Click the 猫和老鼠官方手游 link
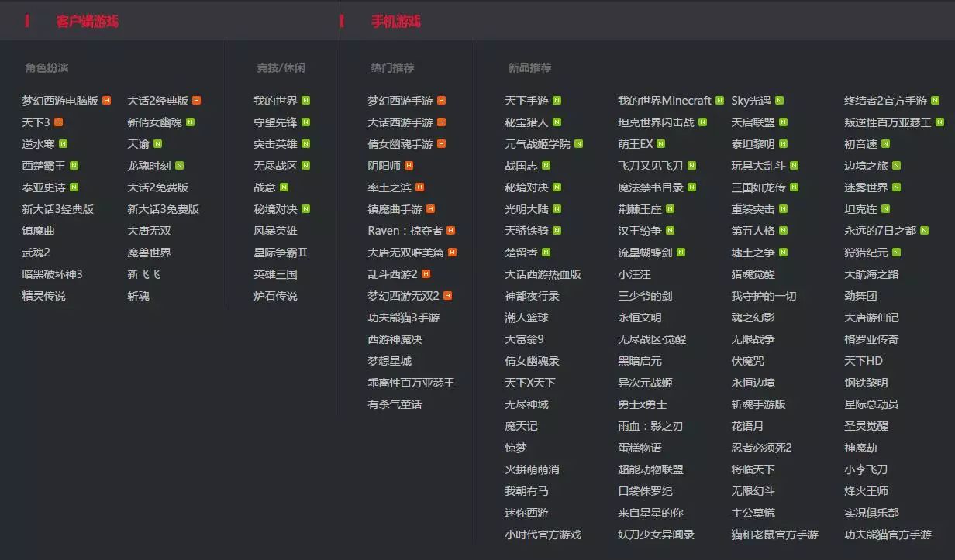The width and height of the screenshot is (955, 560). pos(774,534)
